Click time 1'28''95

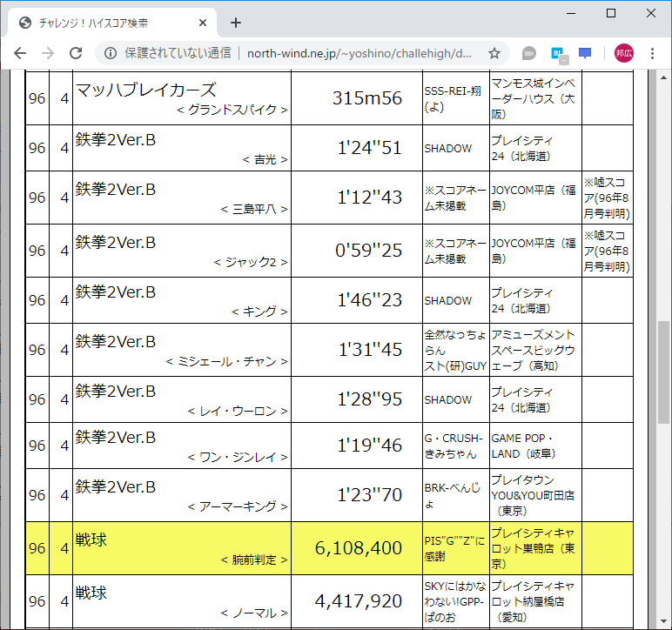click(x=370, y=399)
